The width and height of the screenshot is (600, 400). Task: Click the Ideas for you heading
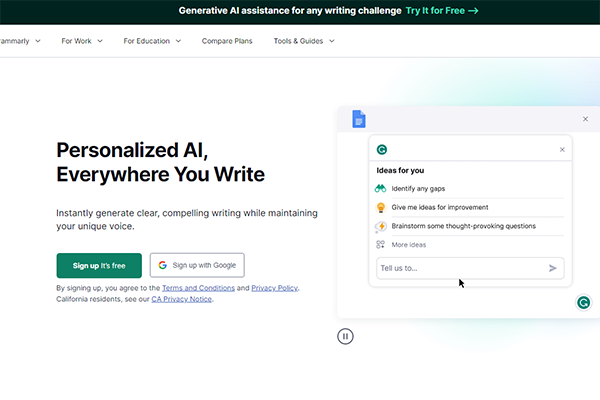pyautogui.click(x=400, y=170)
